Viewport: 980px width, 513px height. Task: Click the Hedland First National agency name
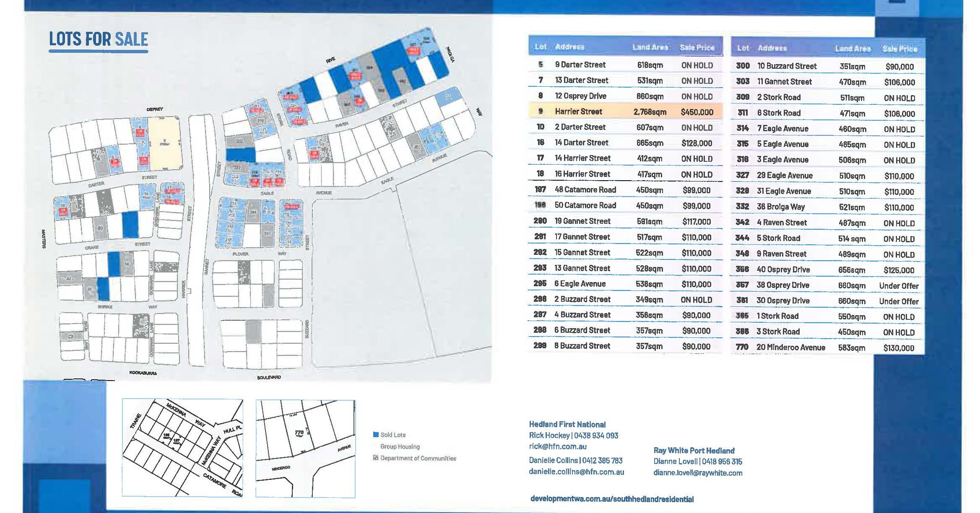567,424
